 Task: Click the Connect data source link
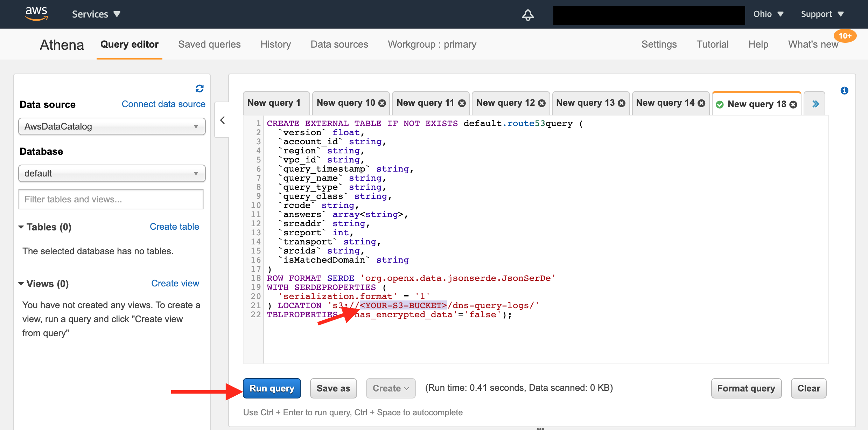pos(163,104)
